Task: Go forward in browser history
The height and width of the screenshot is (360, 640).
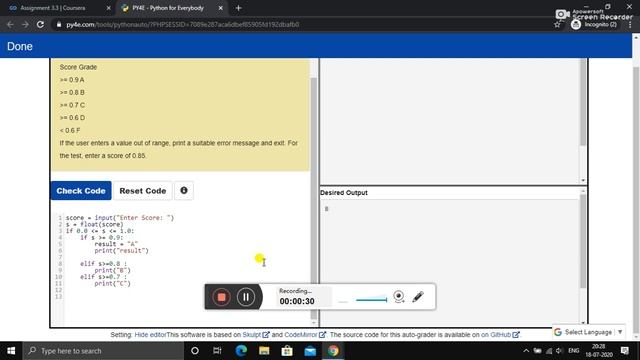Action: [25, 24]
